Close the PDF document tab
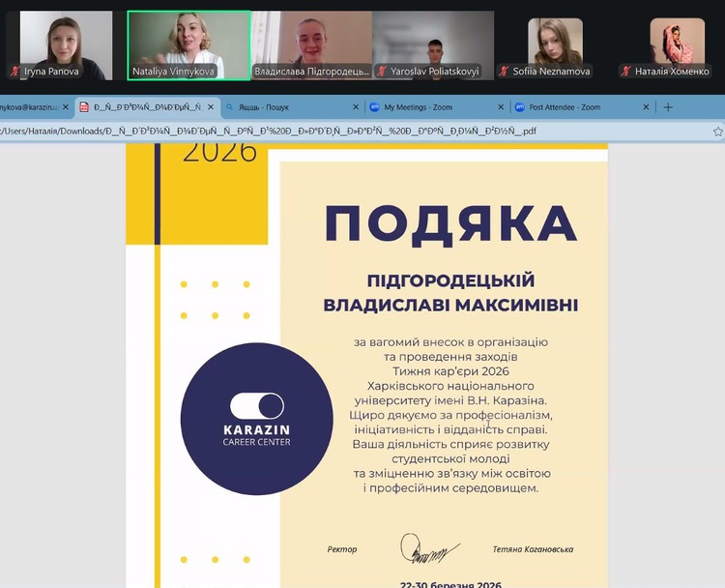The width and height of the screenshot is (725, 588). (x=213, y=107)
